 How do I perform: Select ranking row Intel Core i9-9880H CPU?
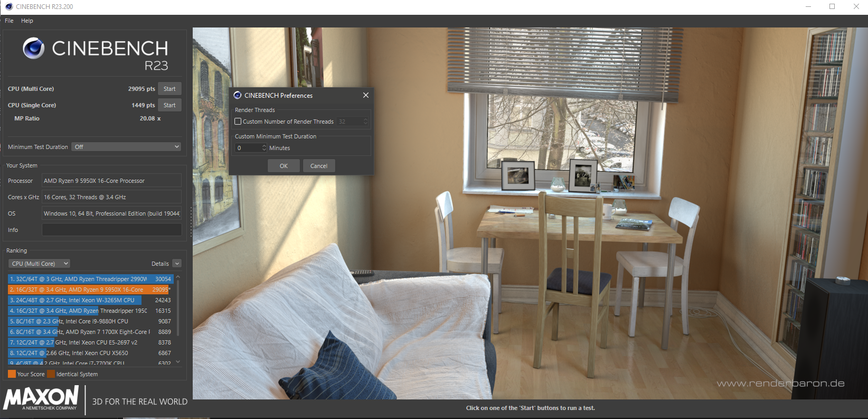pyautogui.click(x=91, y=321)
